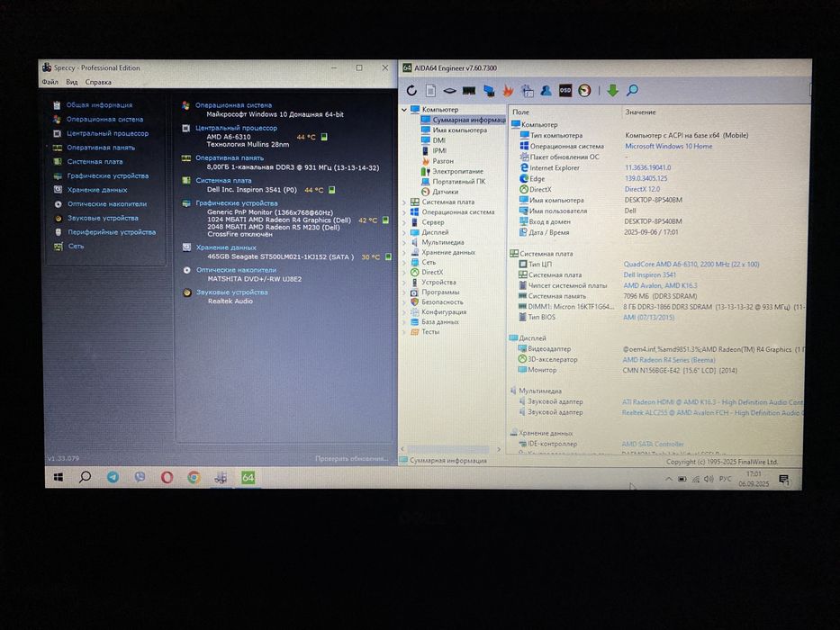This screenshot has height=630, width=840.
Task: Click the blue monitors icon in AIDA64 toolbar
Action: [x=489, y=91]
